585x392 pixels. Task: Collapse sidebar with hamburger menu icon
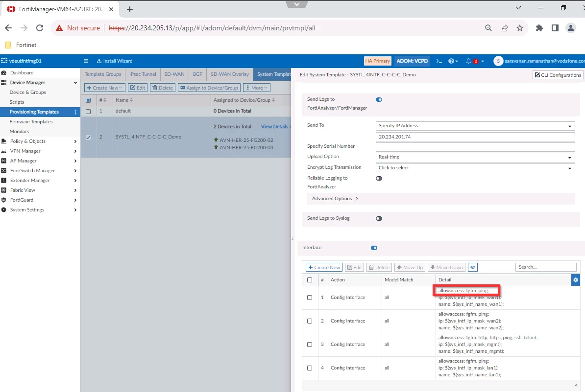point(86,61)
